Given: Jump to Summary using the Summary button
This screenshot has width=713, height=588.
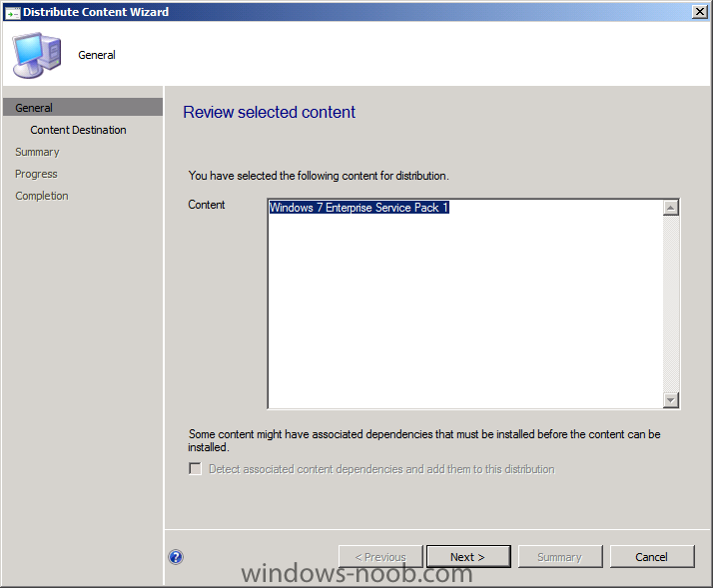Looking at the screenshot, I should [x=560, y=557].
